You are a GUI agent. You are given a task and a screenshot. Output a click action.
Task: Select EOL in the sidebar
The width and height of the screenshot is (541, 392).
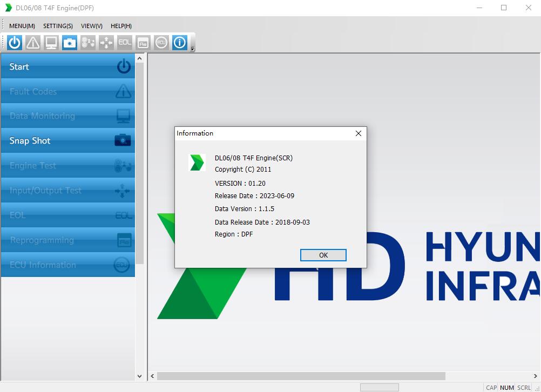click(x=68, y=215)
